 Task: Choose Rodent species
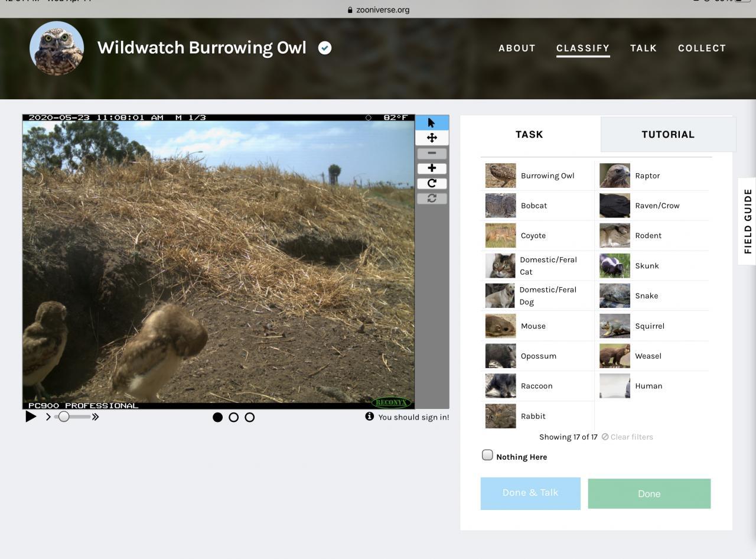click(652, 236)
